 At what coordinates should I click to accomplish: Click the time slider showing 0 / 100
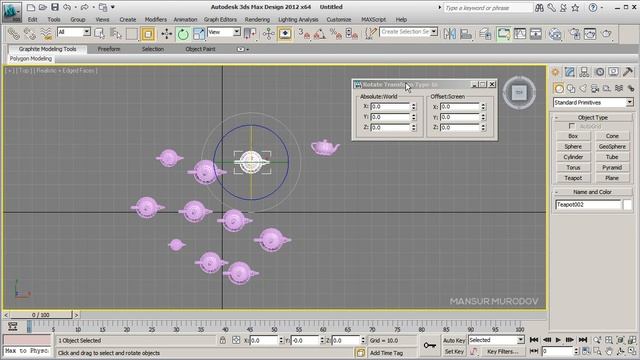point(41,315)
